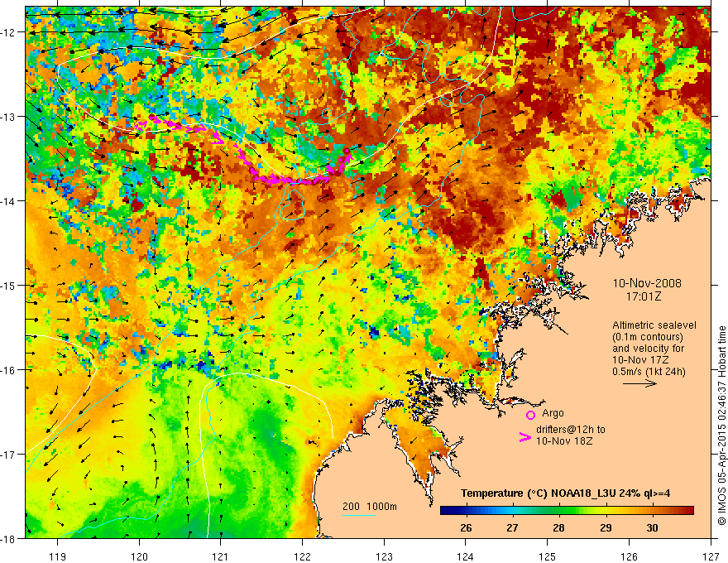728x563 pixels.
Task: Click the 'Altimetric sealevel' caption
Action: click(x=654, y=325)
